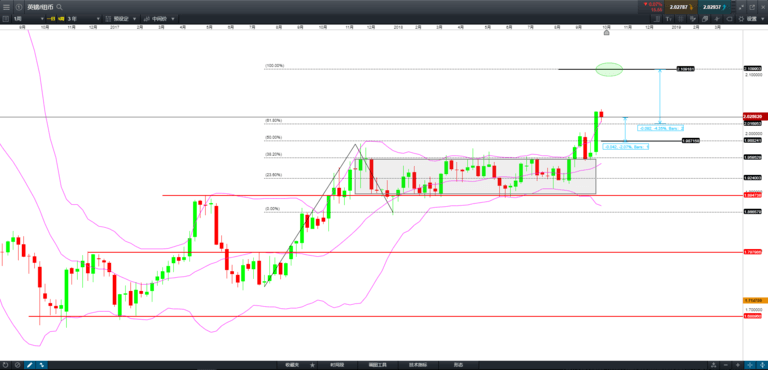Select the gray rectangle consolidation box

[476, 176]
